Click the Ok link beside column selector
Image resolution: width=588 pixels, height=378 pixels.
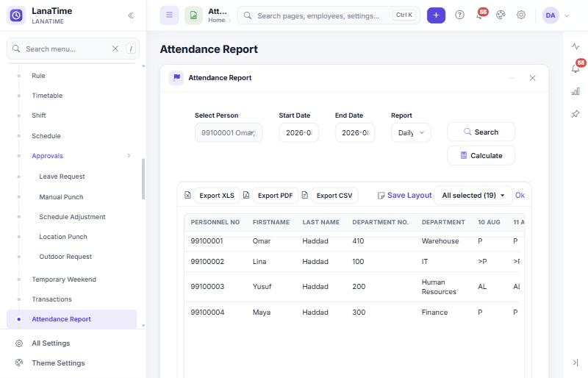pyautogui.click(x=520, y=195)
